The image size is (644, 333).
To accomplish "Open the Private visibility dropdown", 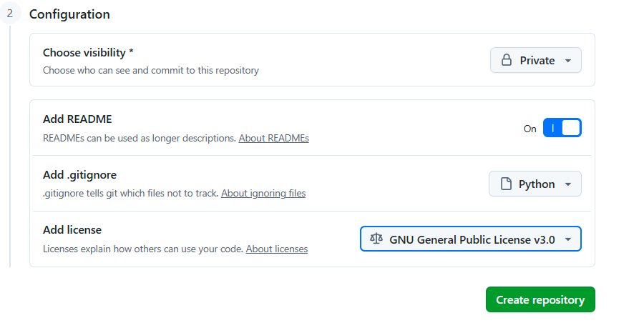I will (x=535, y=60).
